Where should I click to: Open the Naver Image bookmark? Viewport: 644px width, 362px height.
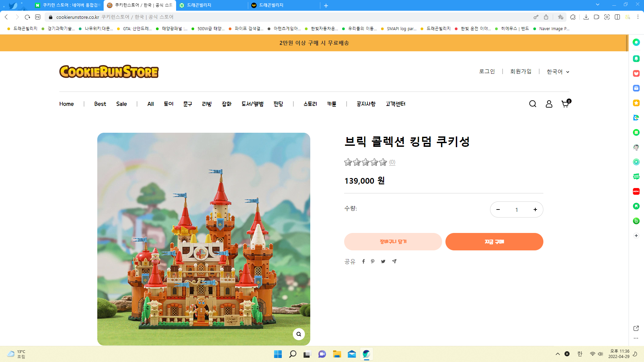pyautogui.click(x=551, y=29)
